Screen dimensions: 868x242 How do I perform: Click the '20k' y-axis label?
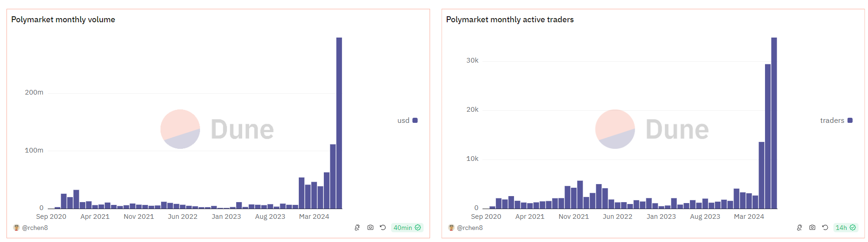[472, 109]
